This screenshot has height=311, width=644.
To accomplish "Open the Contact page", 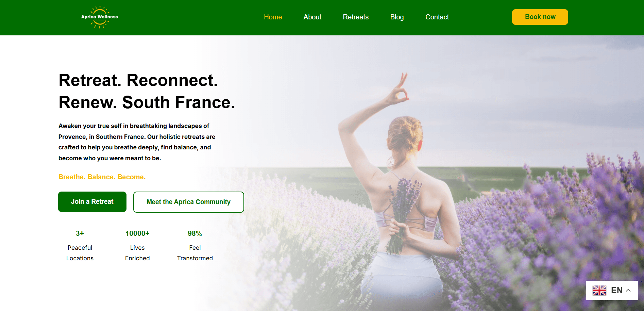I will click(x=437, y=17).
